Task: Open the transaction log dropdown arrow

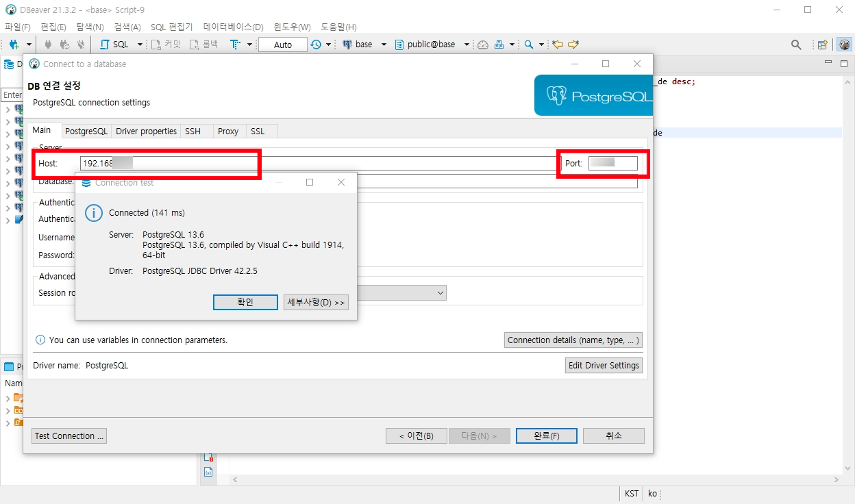Action: click(329, 45)
